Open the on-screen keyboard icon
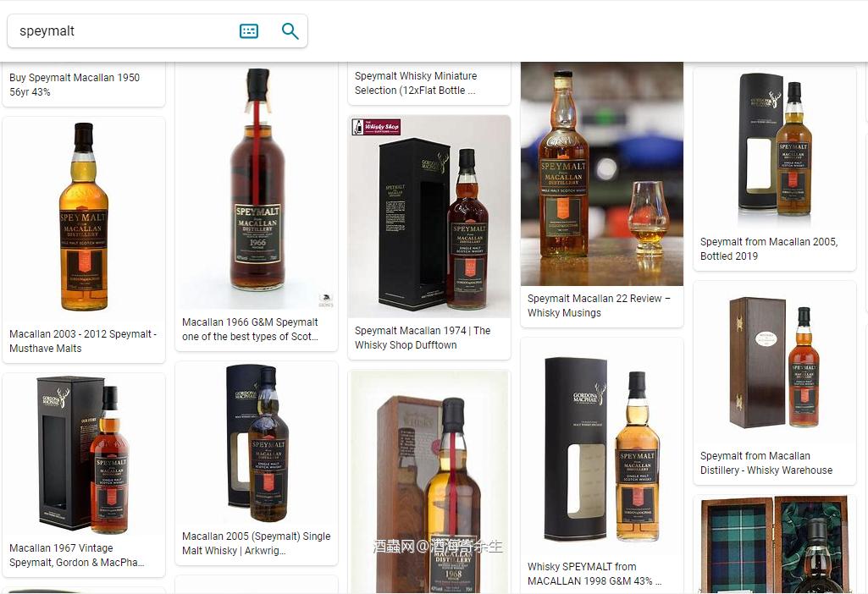Viewport: 868px width, 594px height. coord(249,31)
